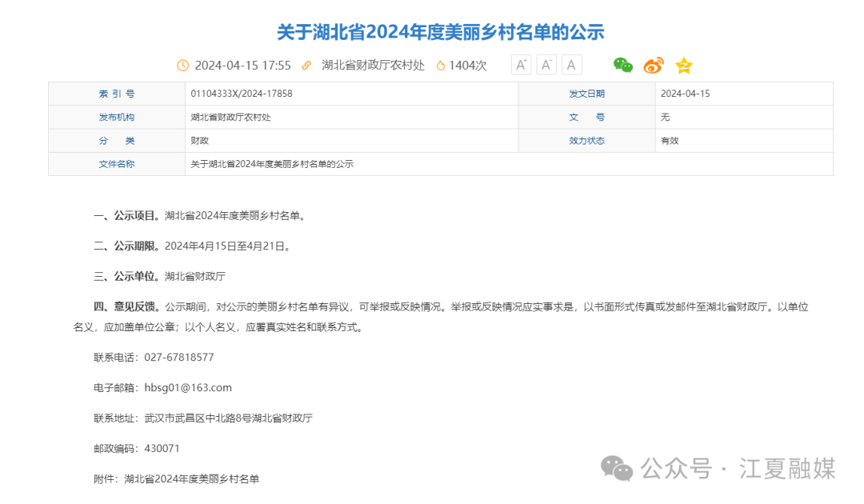Click the 索引号 label cell

click(117, 94)
